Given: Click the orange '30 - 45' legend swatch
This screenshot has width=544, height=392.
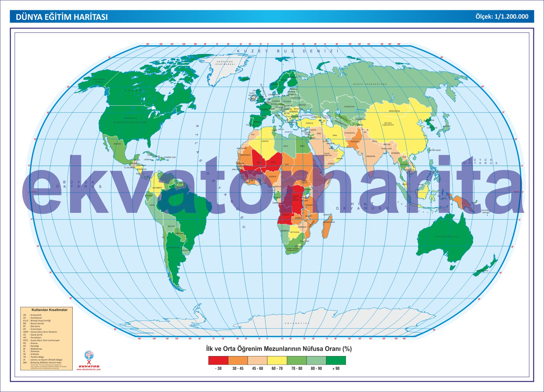Looking at the screenshot, I should coord(238,361).
